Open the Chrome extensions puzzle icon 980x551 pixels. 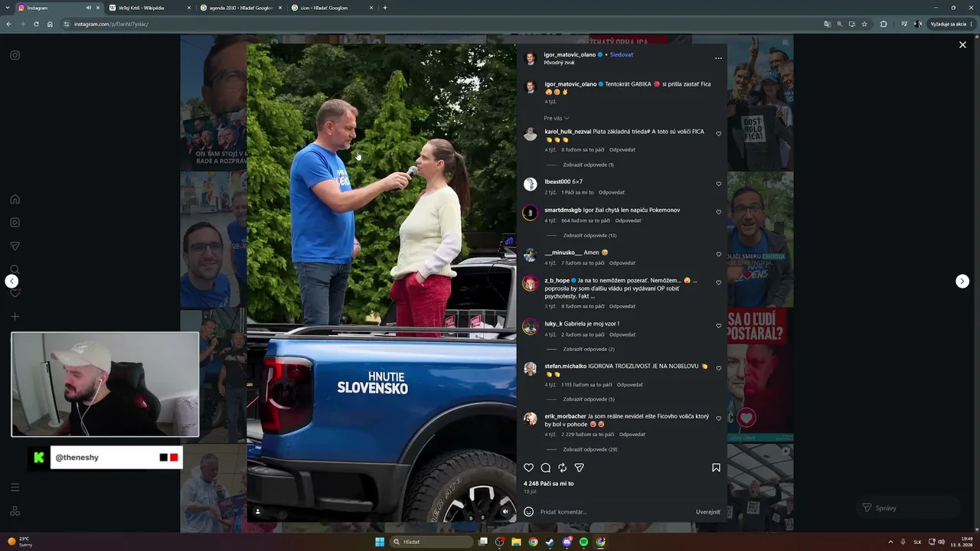883,24
